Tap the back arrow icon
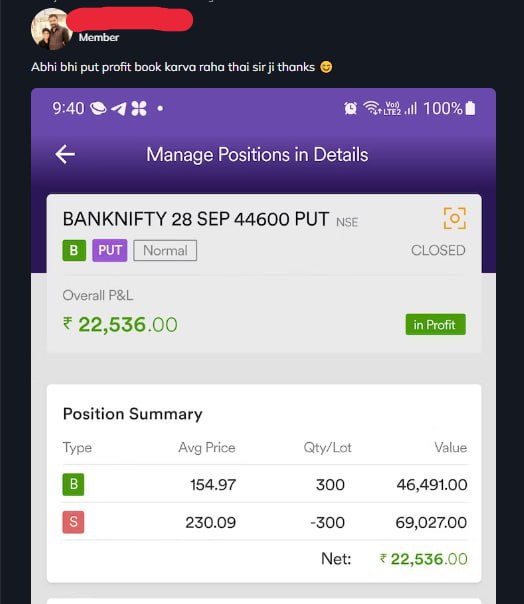The image size is (524, 604). click(65, 154)
